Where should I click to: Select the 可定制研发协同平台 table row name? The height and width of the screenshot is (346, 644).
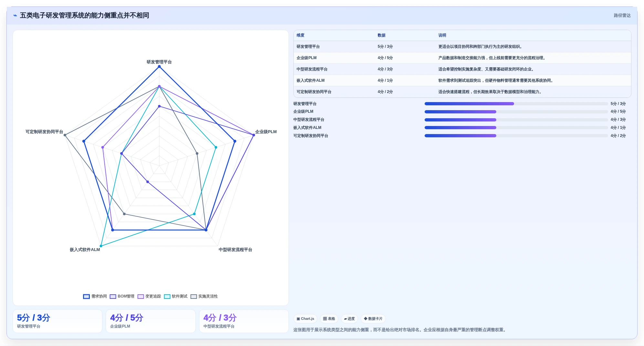point(314,92)
